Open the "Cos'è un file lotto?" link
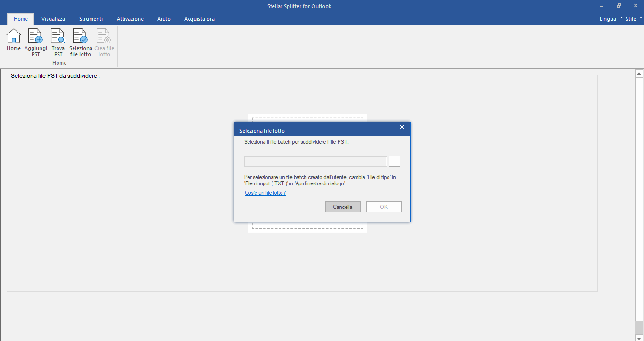The image size is (644, 341). [x=265, y=193]
